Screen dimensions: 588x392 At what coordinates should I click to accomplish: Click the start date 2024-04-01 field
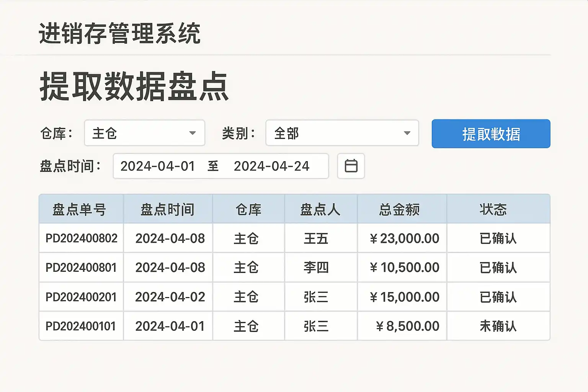[x=158, y=166]
